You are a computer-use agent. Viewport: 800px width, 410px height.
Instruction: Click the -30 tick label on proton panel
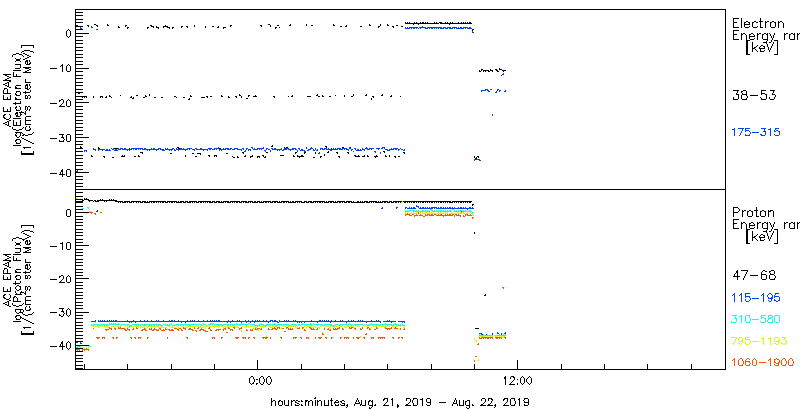[x=61, y=312]
